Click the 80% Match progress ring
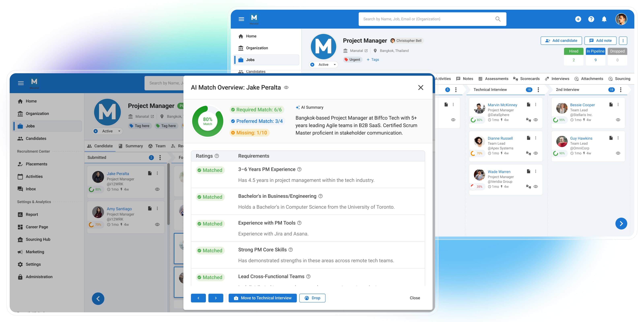Screen dimensions: 644x322 pos(207,121)
